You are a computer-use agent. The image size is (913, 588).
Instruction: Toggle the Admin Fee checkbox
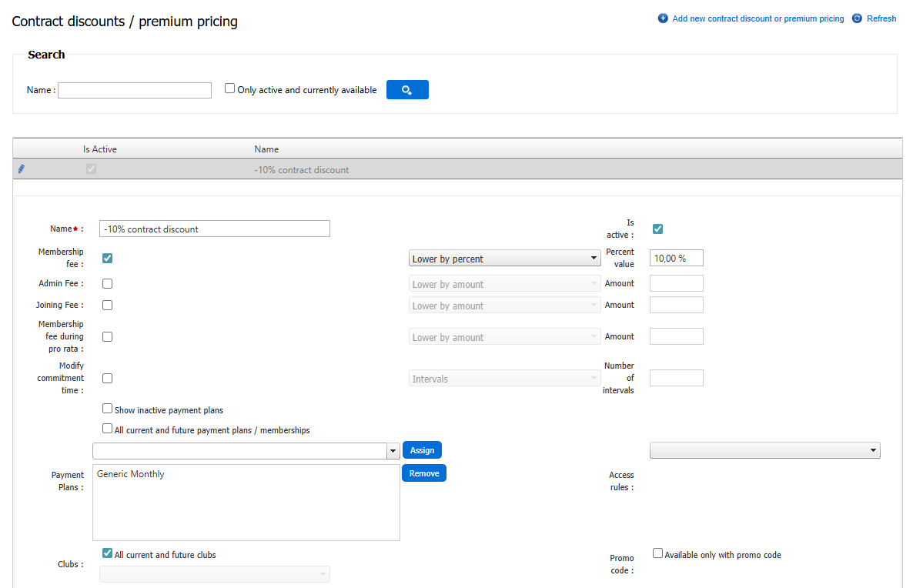coord(108,284)
